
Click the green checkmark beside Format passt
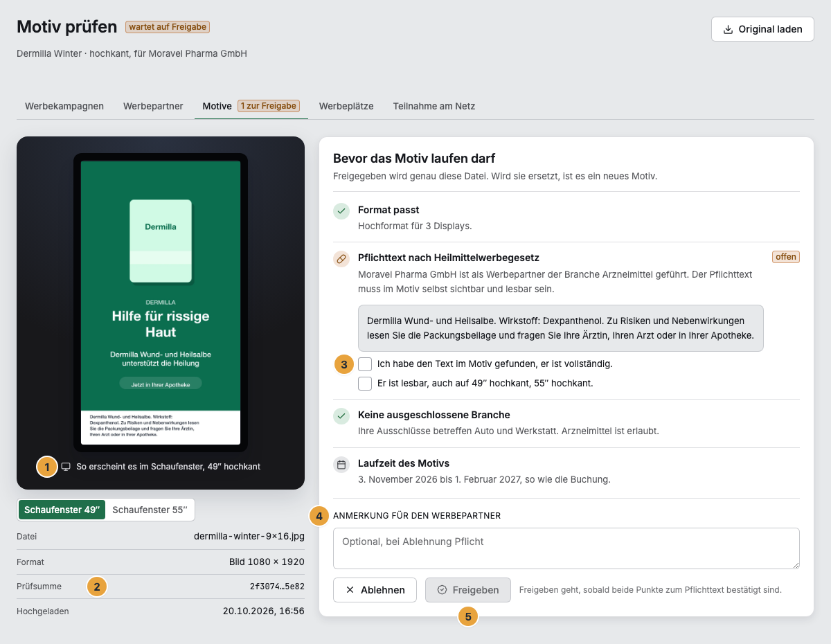pyautogui.click(x=341, y=211)
